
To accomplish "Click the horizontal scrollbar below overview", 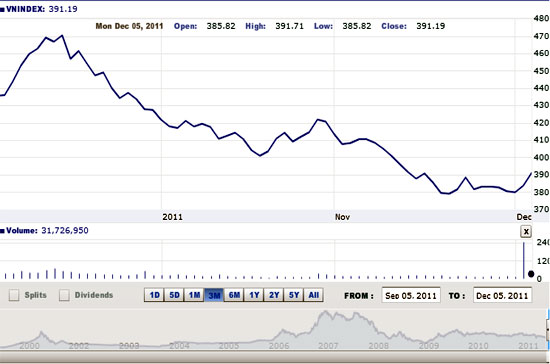I will point(274,357).
